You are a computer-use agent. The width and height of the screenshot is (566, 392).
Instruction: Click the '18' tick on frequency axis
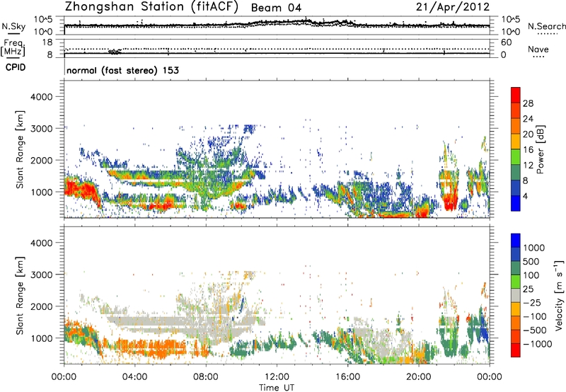tap(47, 42)
